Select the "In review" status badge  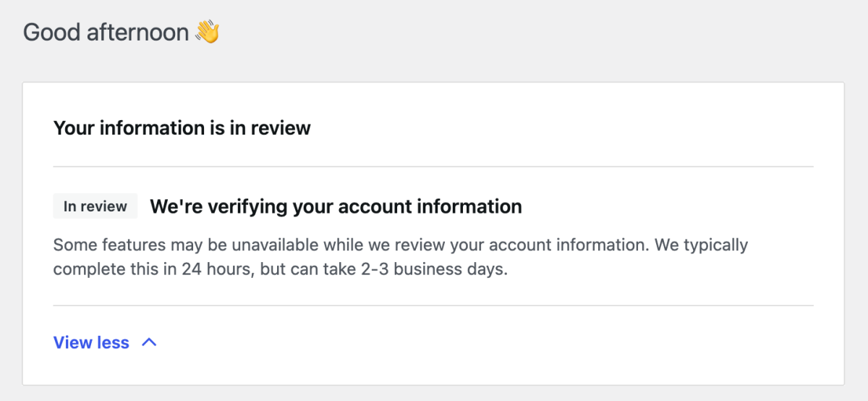coord(95,206)
